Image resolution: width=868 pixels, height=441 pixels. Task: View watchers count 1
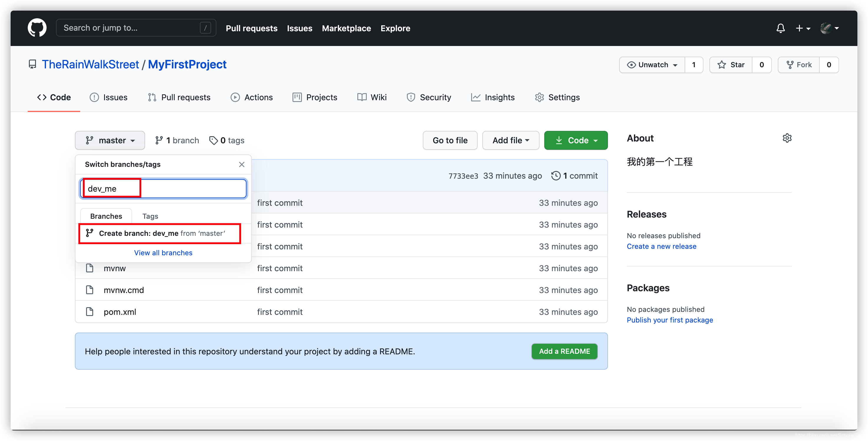point(694,65)
